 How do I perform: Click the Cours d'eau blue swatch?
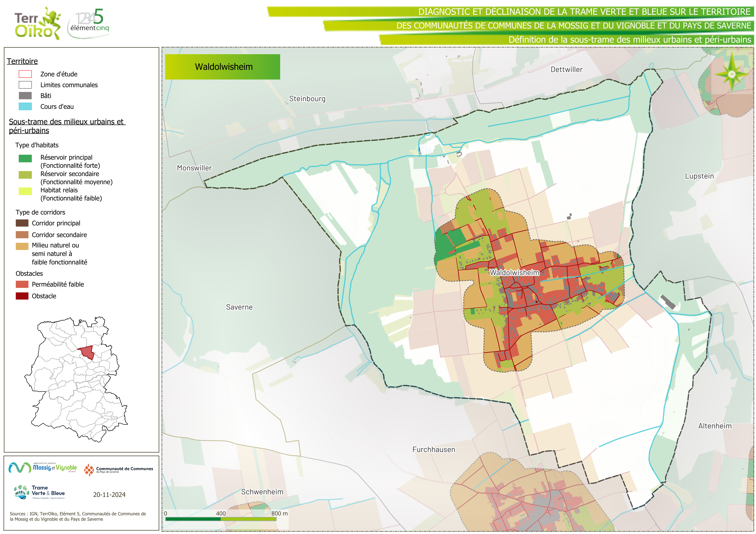(25, 107)
